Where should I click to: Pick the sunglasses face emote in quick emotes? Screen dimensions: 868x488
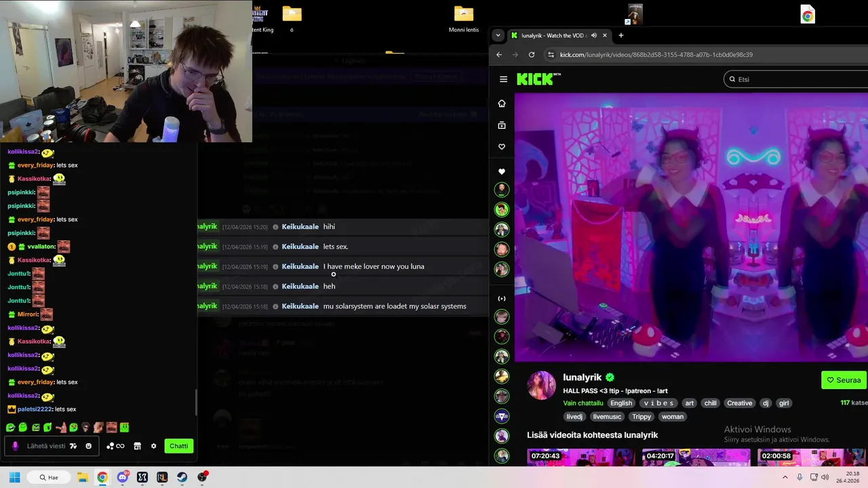point(86,428)
